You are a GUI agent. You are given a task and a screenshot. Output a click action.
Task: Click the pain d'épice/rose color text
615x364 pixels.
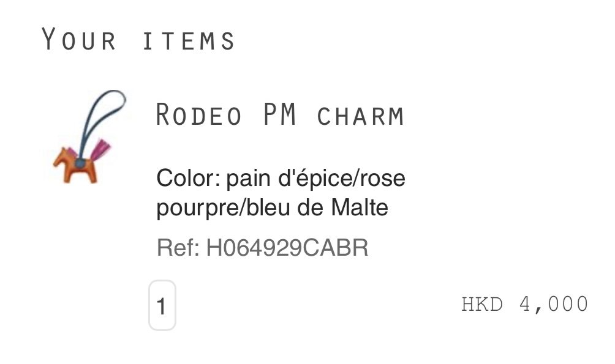[315, 179]
